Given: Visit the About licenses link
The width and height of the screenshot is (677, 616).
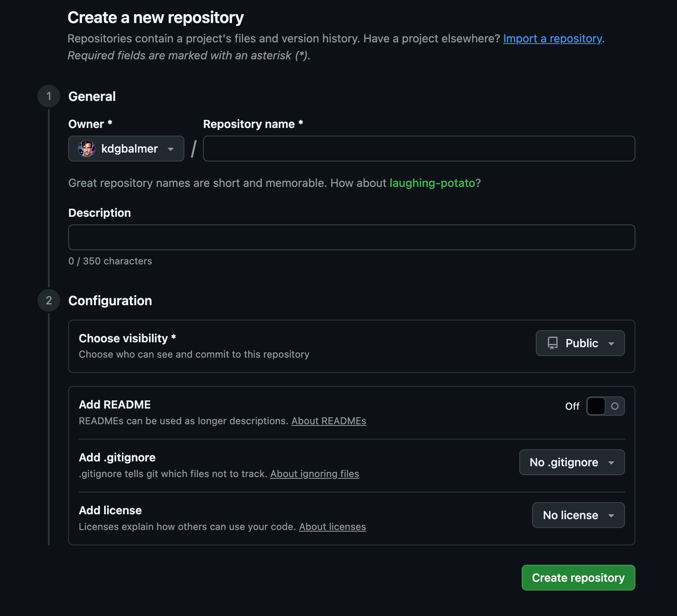Looking at the screenshot, I should (332, 527).
